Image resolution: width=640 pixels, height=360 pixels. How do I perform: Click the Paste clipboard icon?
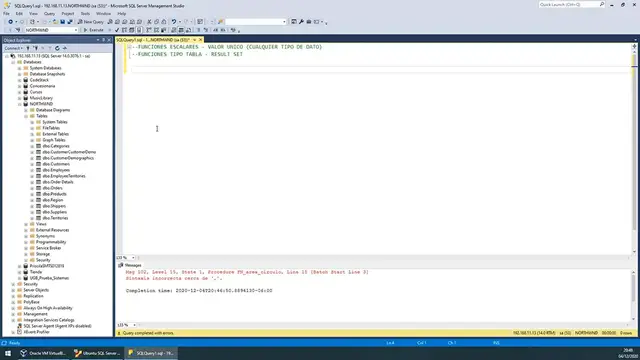(164, 22)
